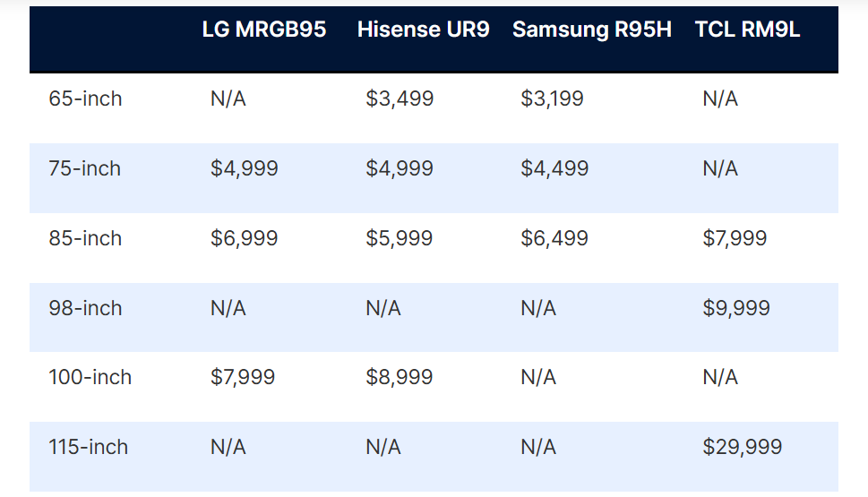
Task: Click the Hisense 65-inch price $3,499
Action: [x=400, y=99]
